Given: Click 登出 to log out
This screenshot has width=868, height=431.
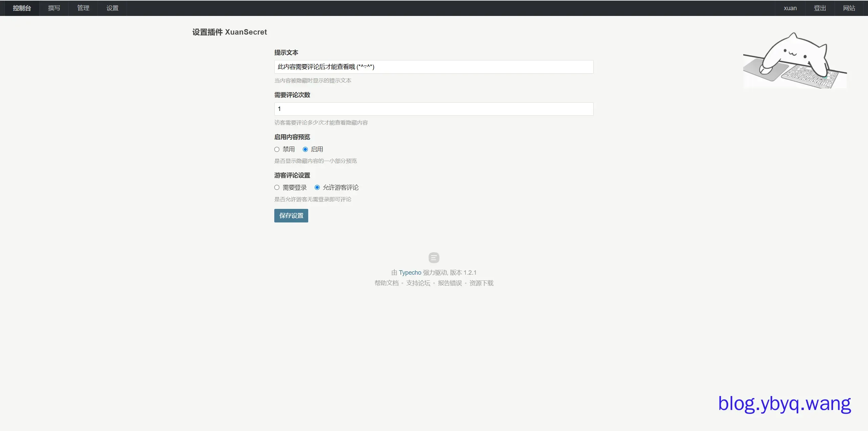Looking at the screenshot, I should 820,8.
